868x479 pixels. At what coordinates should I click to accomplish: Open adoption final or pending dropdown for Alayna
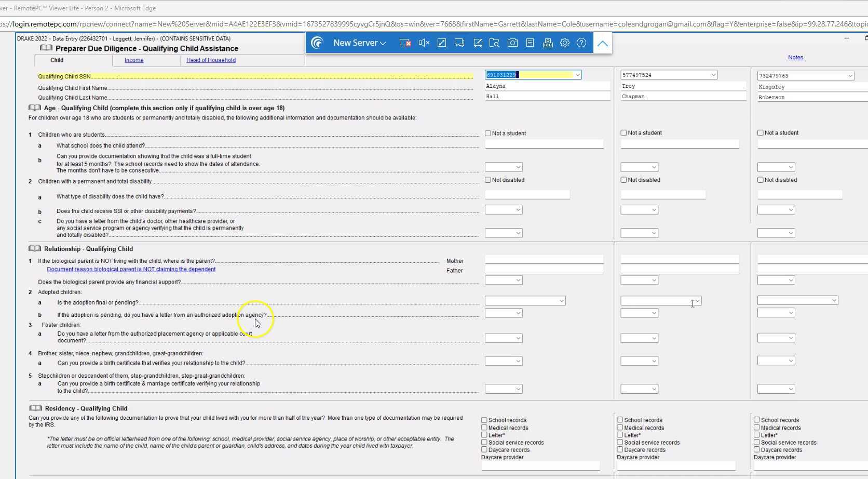(x=561, y=301)
